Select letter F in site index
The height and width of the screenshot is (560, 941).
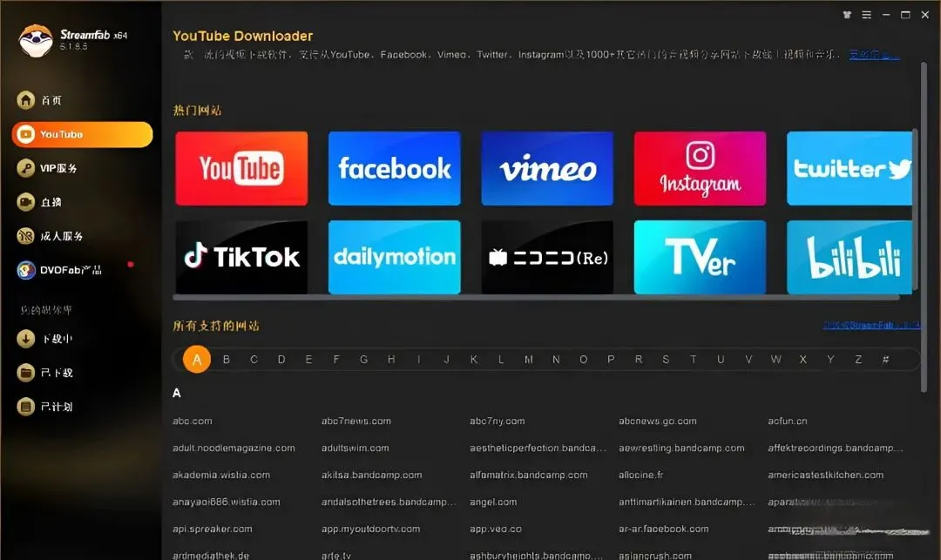336,360
